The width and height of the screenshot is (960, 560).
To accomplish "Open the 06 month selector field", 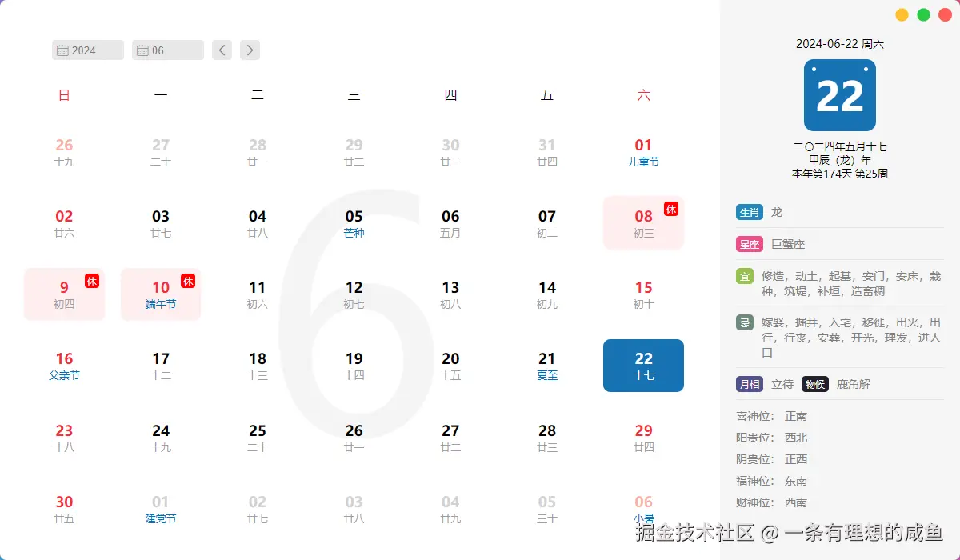I will (x=168, y=50).
